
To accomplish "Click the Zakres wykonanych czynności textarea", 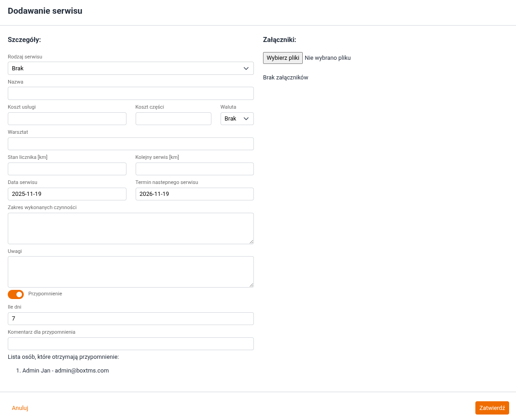I will (131, 228).
